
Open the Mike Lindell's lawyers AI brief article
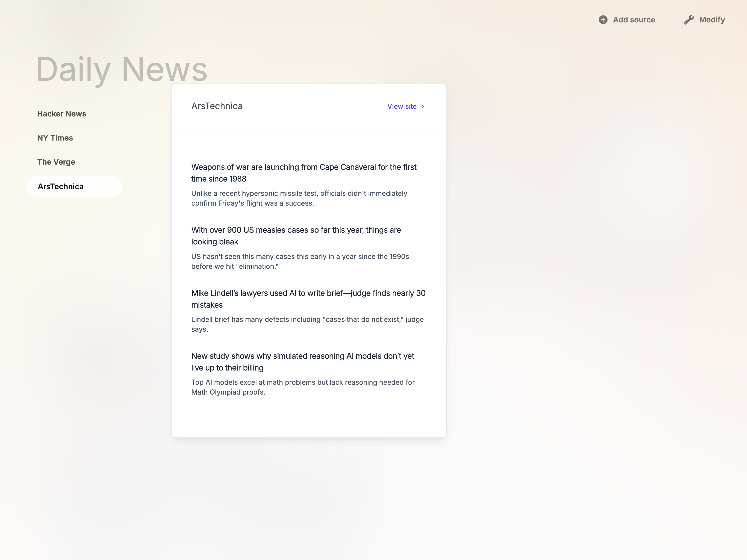[308, 299]
